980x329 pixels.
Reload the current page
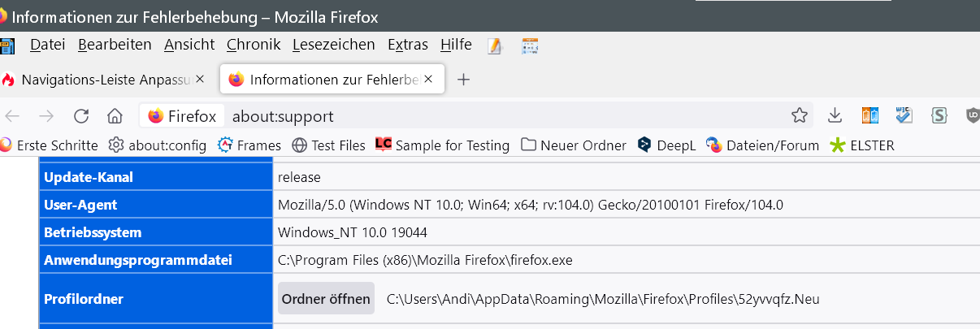[81, 116]
